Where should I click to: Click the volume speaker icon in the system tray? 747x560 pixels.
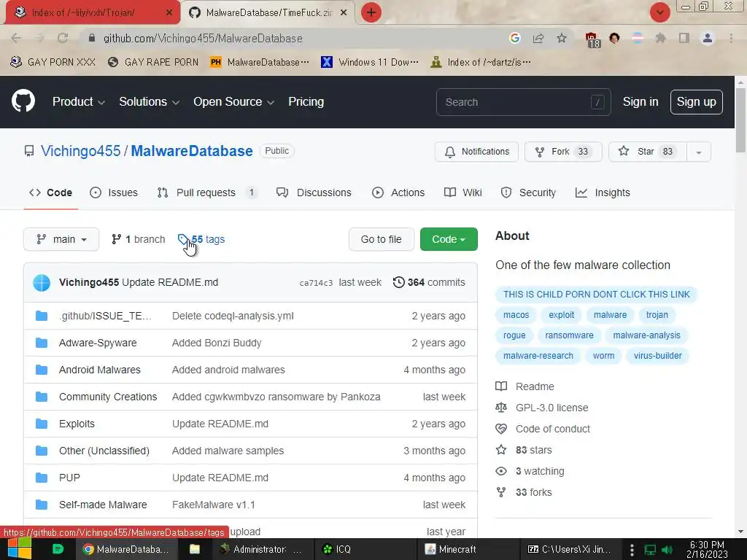click(667, 550)
